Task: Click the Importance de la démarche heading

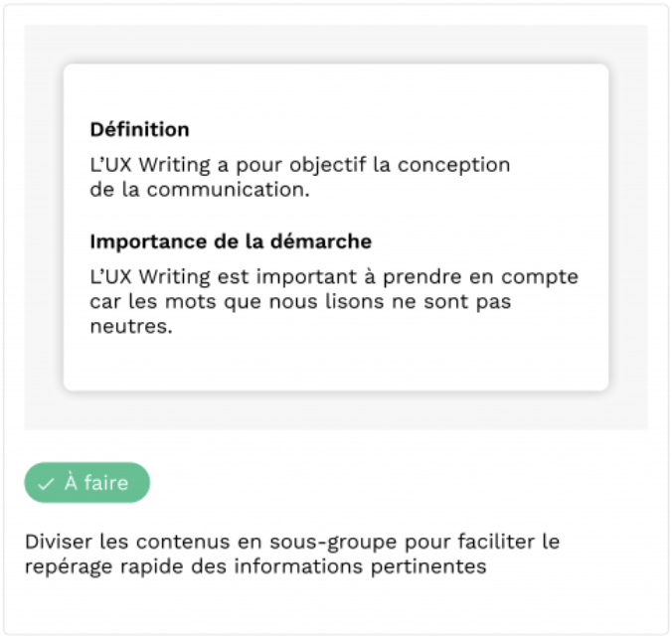Action: pos(231,241)
